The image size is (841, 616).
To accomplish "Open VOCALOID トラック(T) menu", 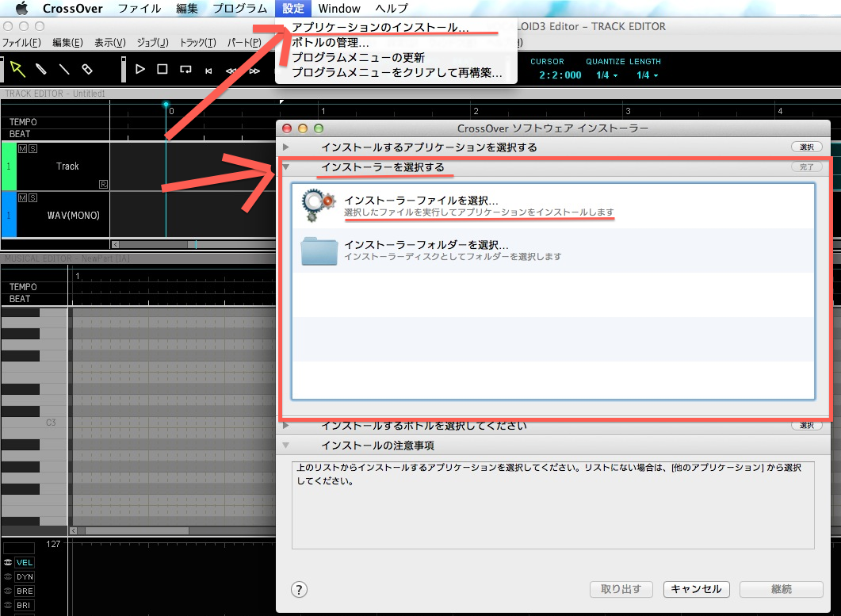I will click(197, 42).
